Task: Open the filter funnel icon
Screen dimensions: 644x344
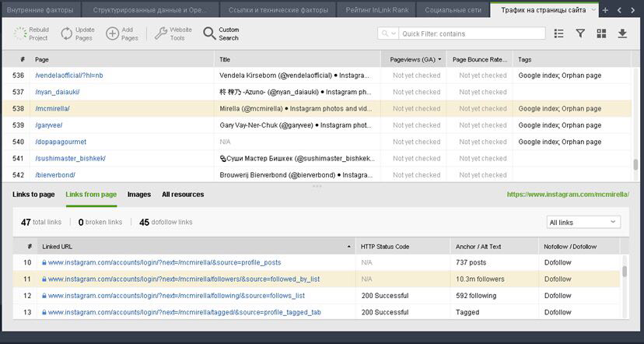Action: (x=580, y=33)
